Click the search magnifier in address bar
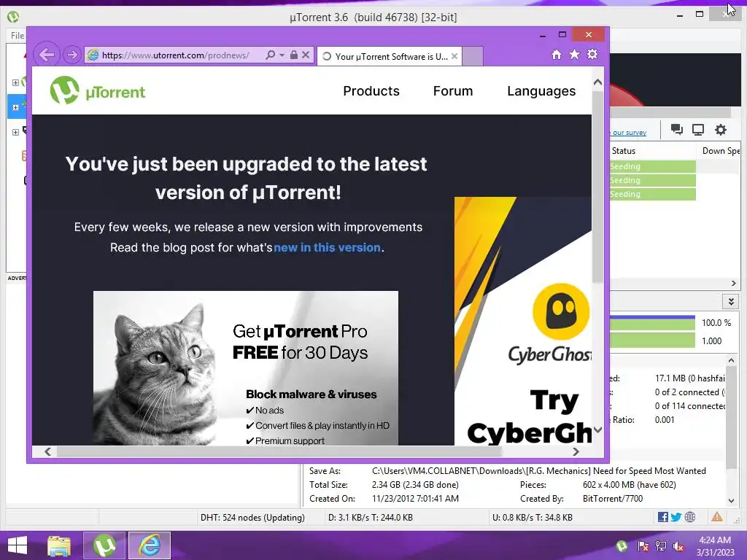The height and width of the screenshot is (560, 747). point(270,55)
